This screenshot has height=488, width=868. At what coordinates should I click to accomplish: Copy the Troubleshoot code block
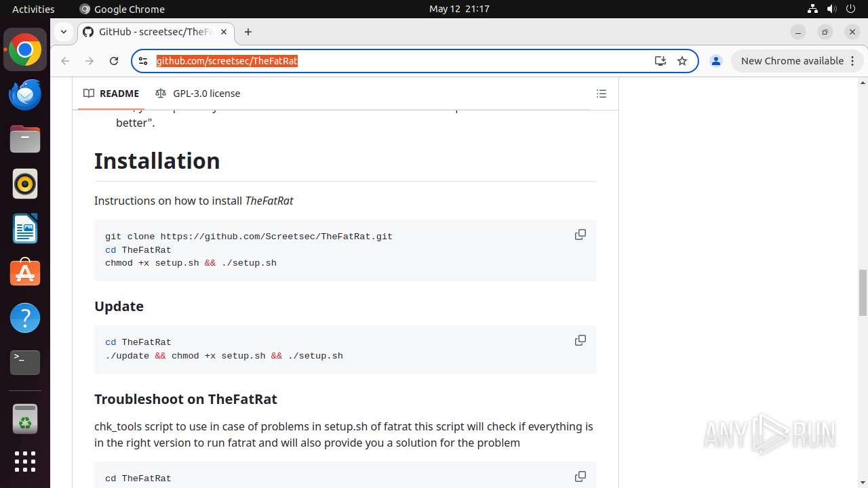(580, 476)
